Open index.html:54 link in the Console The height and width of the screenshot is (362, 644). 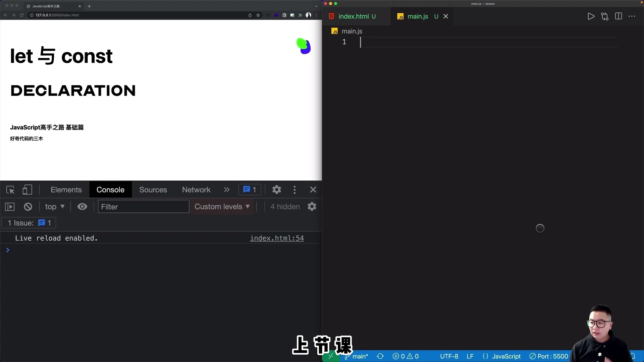[277, 238]
